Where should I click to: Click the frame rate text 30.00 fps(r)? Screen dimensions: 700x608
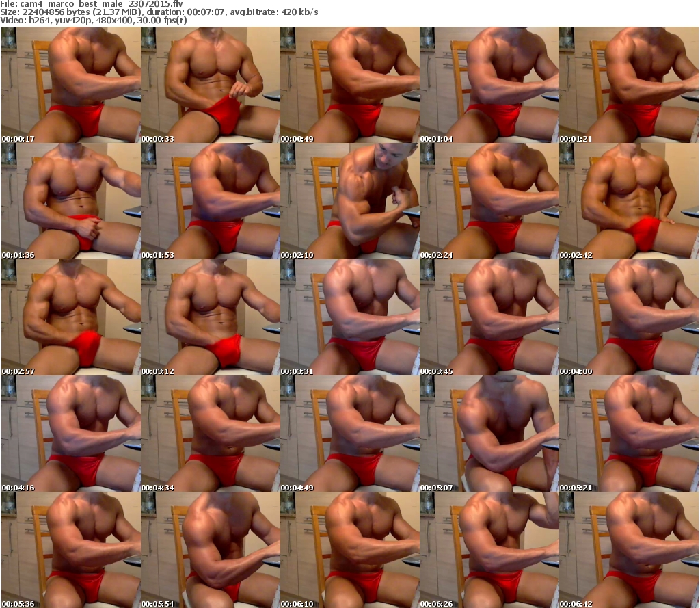click(x=162, y=20)
